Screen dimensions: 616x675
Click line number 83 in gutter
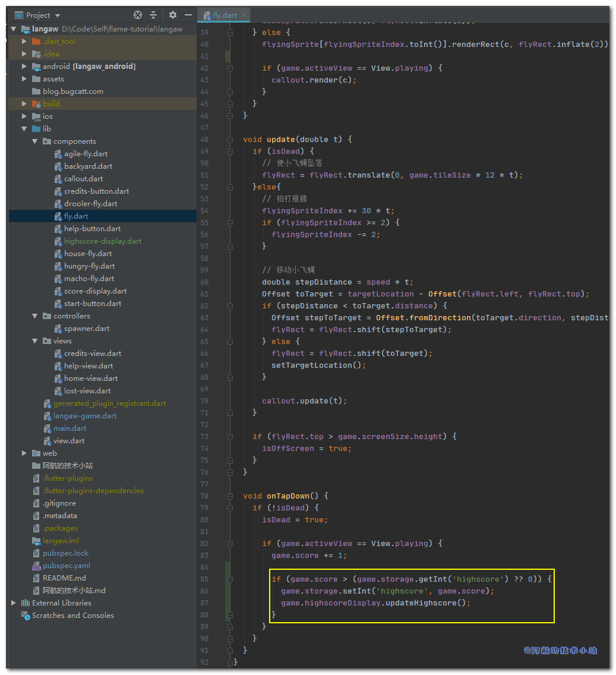click(204, 556)
